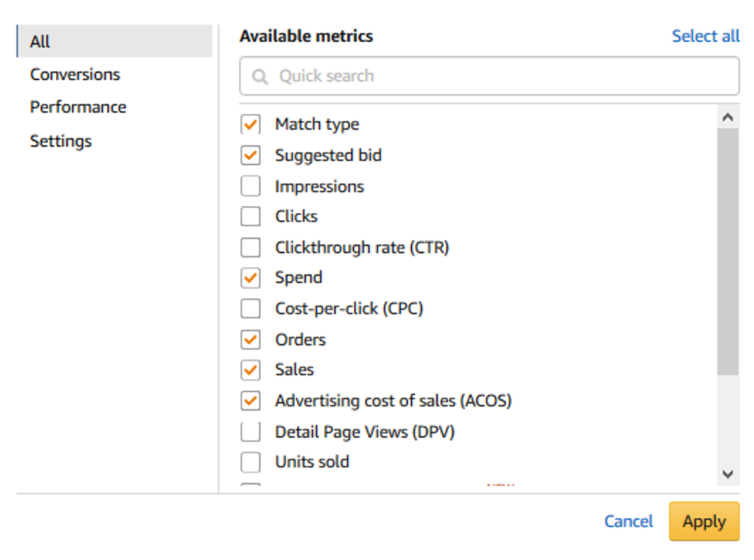Open the Performance metrics category
Screen dimensions: 754x560
[x=77, y=107]
